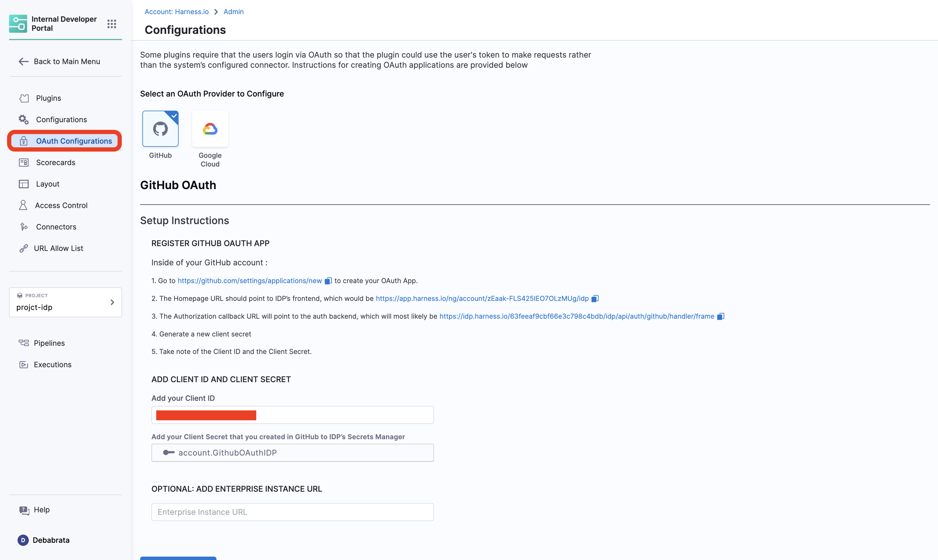Click the Enterprise Instance URL field
Screen dimensions: 938x560
(x=292, y=512)
